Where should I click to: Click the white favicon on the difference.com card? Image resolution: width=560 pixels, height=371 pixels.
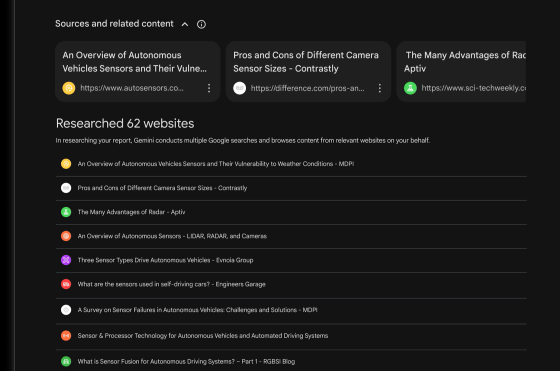tap(240, 88)
